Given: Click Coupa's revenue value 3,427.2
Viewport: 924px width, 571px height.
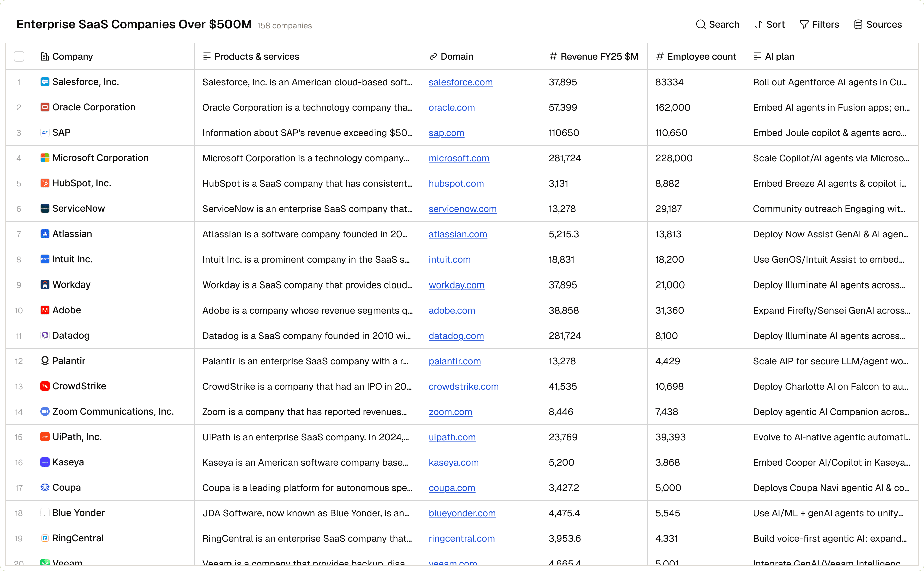Looking at the screenshot, I should tap(564, 487).
